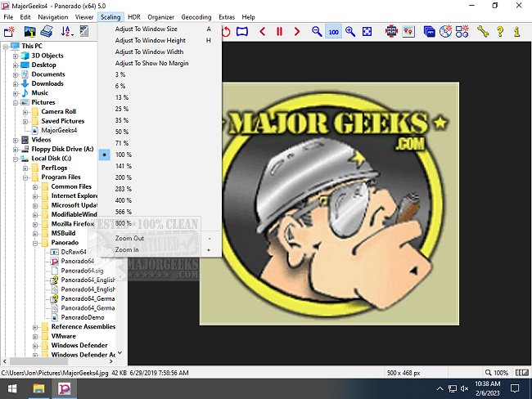This screenshot has height=399, width=532.
Task: Click the blue stacked windows icon
Action: pos(429,32)
